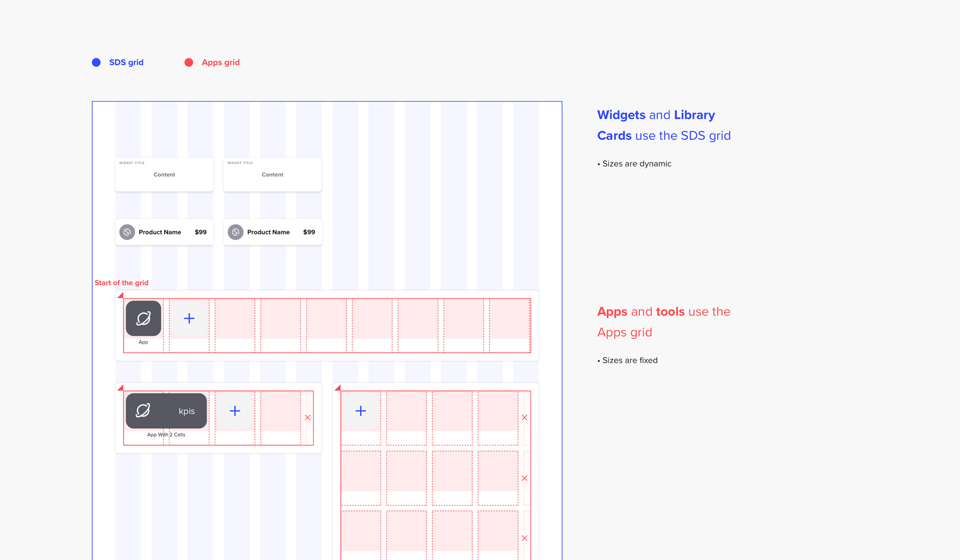Click the Widgets and Library Cards heading
Screen dimensions: 960x560
663,125
